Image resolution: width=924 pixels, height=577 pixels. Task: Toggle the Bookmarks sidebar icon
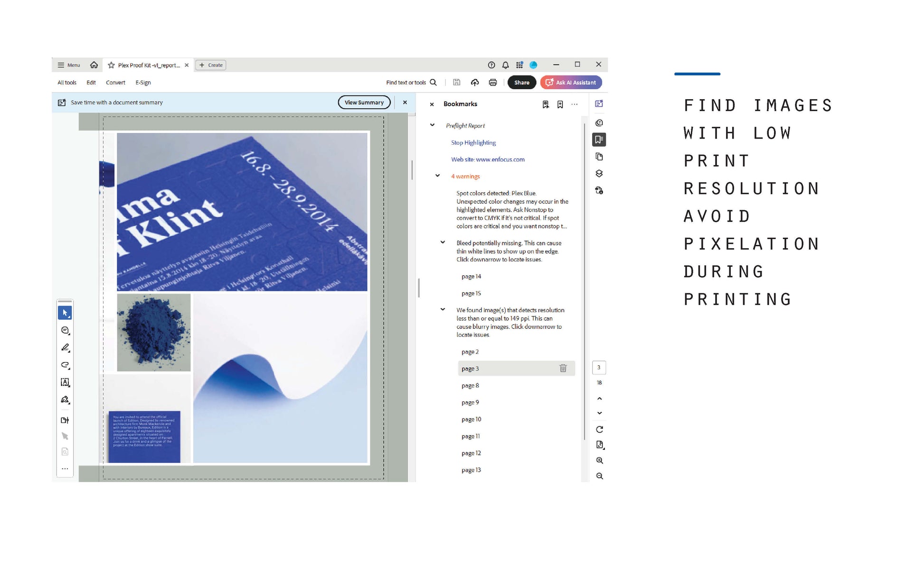[x=599, y=140]
